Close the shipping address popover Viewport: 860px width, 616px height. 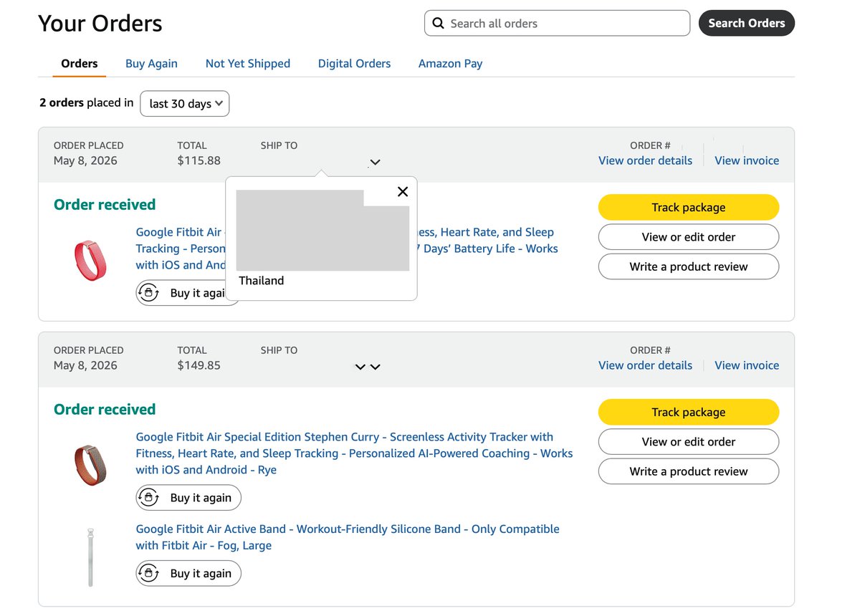[x=403, y=191]
